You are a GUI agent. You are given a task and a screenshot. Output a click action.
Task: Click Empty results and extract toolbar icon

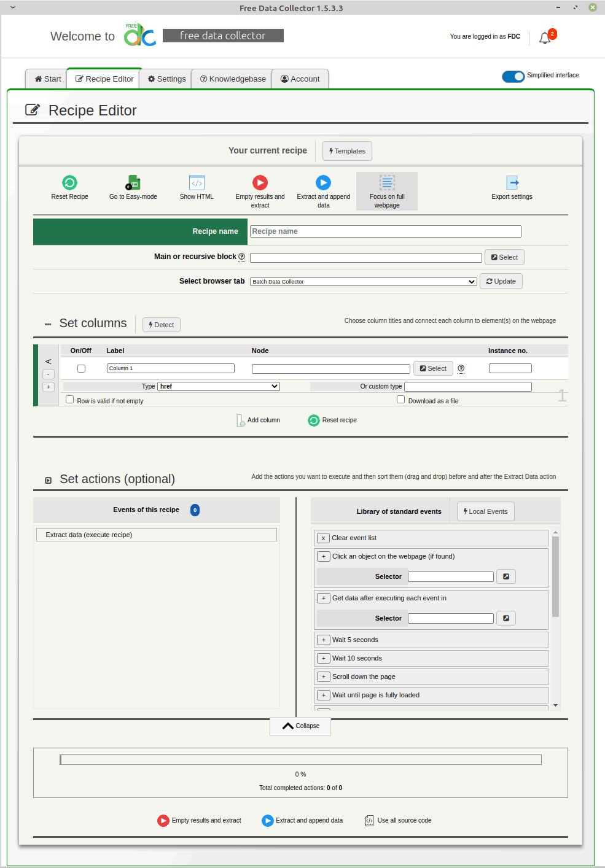(x=260, y=183)
